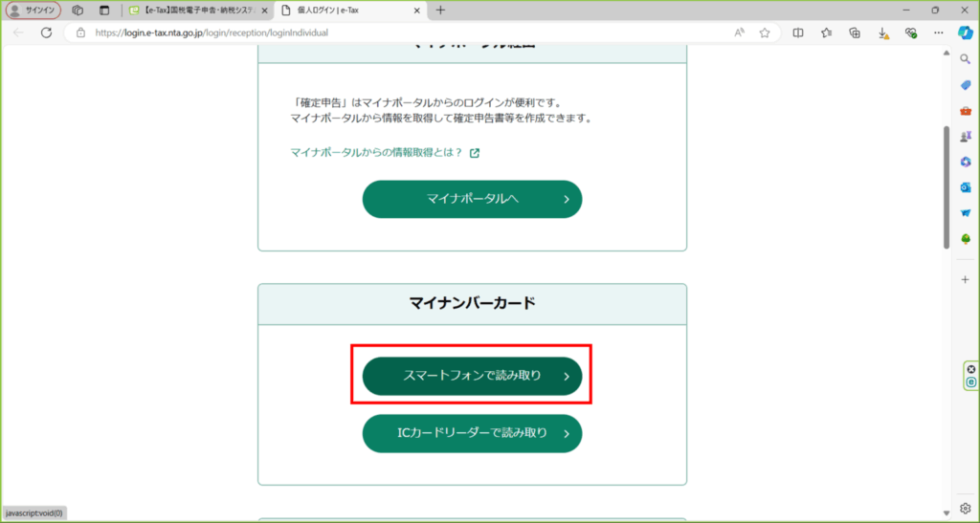Open the Settings and more ellipsis menu
The image size is (980, 523).
click(x=939, y=33)
